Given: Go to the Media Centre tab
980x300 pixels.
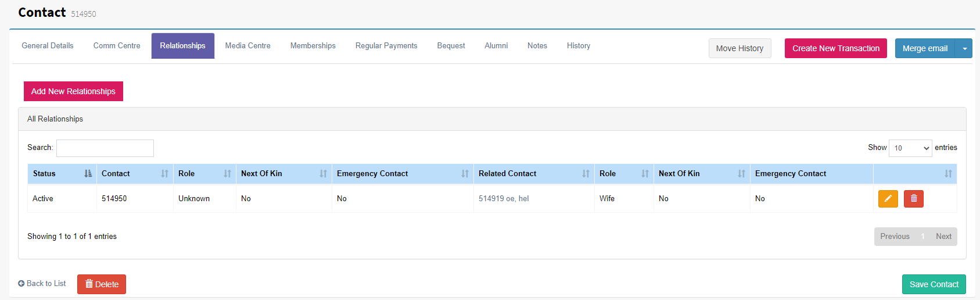Looking at the screenshot, I should 248,46.
